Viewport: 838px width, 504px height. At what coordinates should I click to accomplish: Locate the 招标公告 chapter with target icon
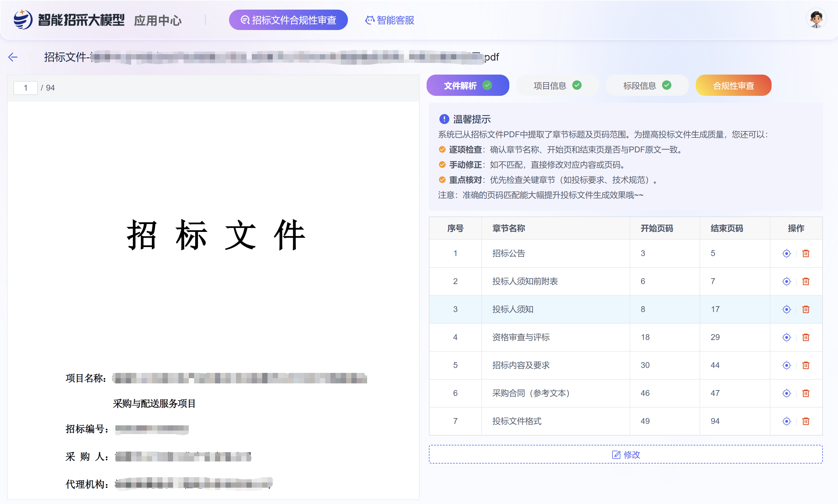pyautogui.click(x=786, y=253)
